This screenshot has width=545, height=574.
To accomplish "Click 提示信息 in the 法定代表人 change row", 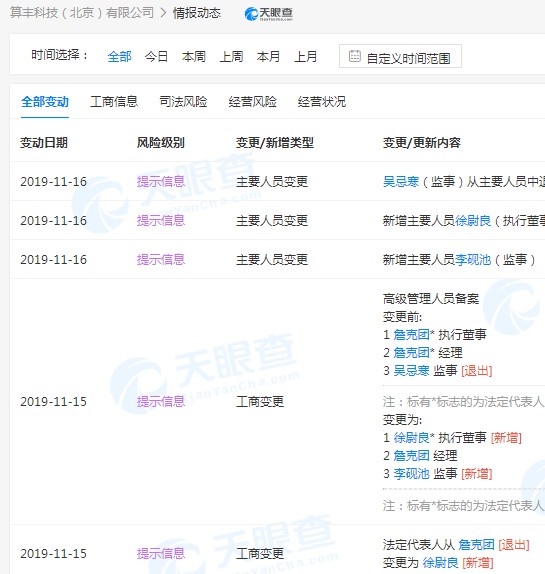I will click(x=161, y=554).
